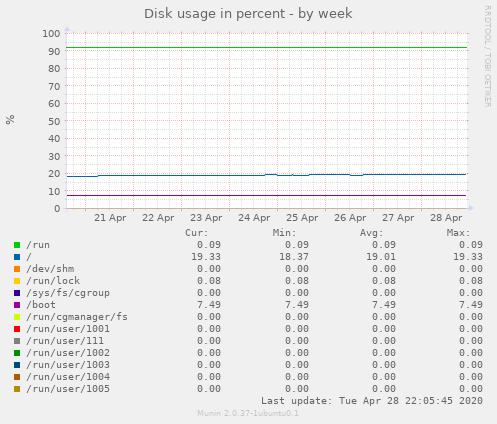Click the 20 y-axis label

click(54, 174)
